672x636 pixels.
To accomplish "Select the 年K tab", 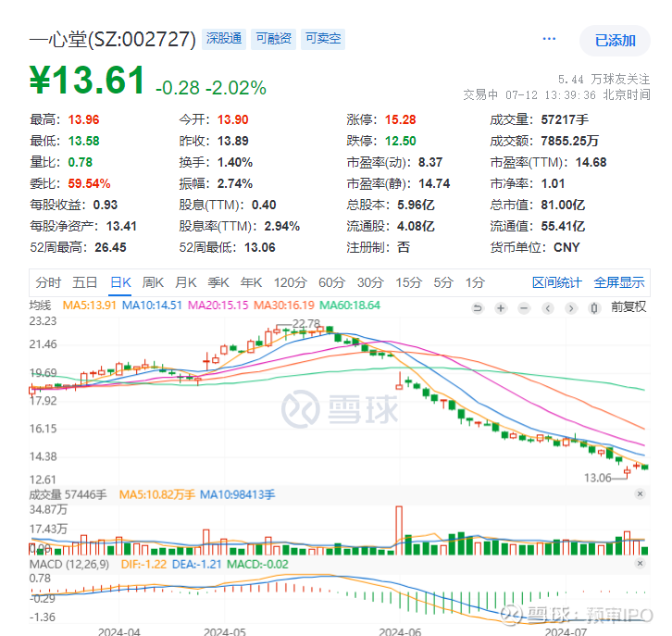I will 251,283.
